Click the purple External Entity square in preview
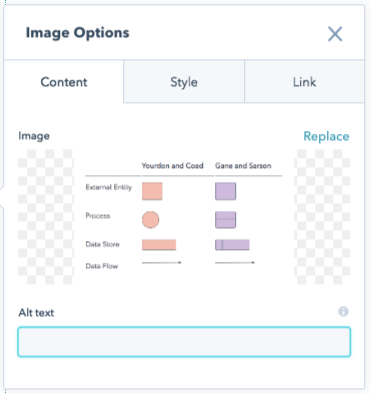This screenshot has width=371, height=394. pos(226,191)
